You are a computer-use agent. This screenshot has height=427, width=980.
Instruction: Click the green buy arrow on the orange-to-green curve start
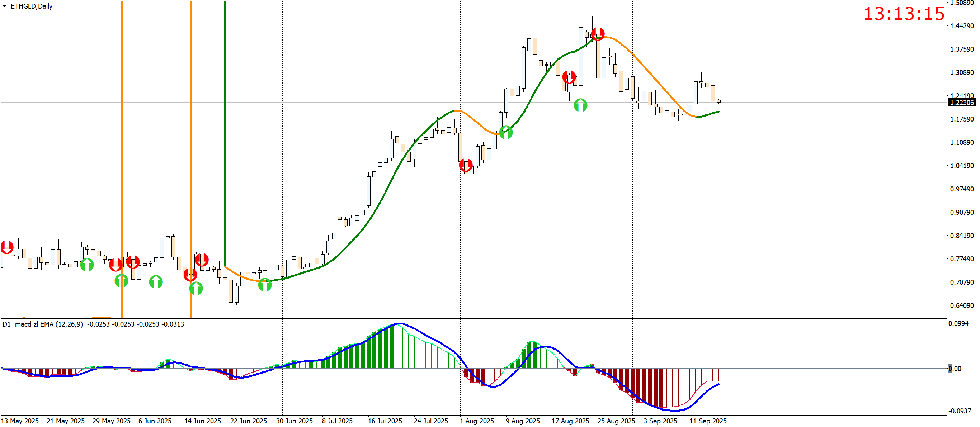pos(265,285)
